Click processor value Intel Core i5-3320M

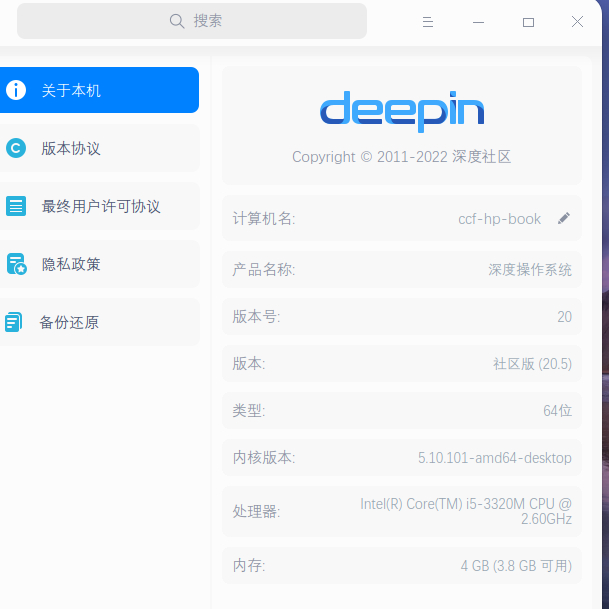466,511
